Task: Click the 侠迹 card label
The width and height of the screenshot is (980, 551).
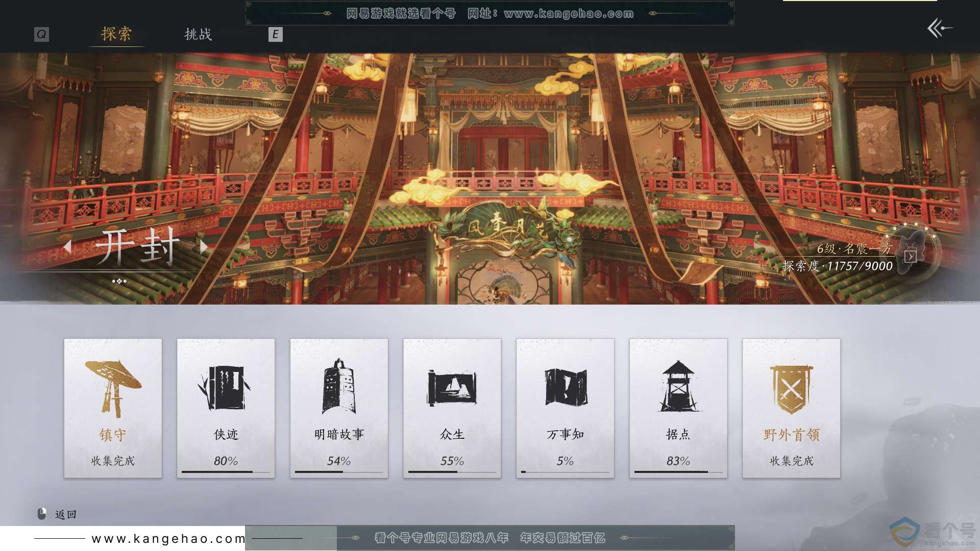Action: (226, 434)
